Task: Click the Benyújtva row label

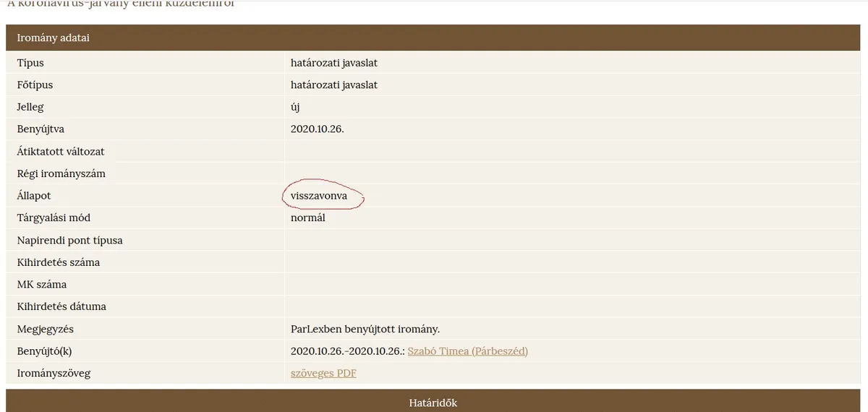Action: 41,129
